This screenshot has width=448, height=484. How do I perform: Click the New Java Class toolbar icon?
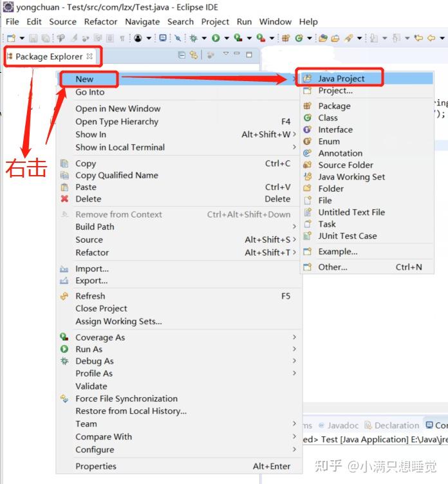[x=299, y=38]
